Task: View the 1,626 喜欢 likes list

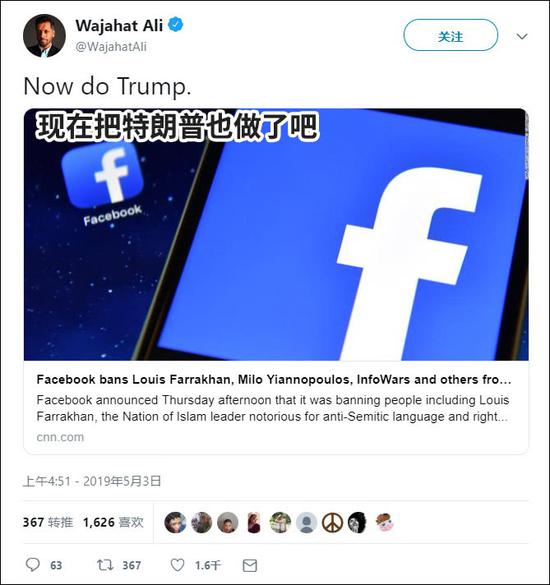Action: click(113, 522)
